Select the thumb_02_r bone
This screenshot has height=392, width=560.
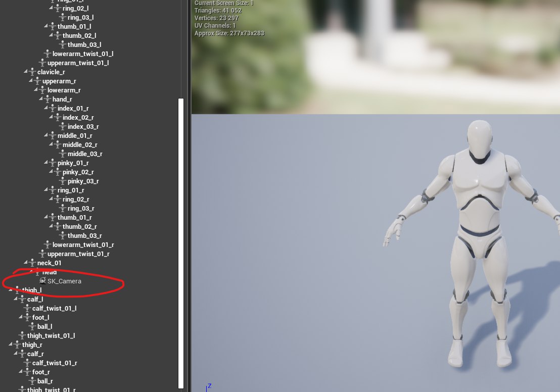(x=80, y=226)
